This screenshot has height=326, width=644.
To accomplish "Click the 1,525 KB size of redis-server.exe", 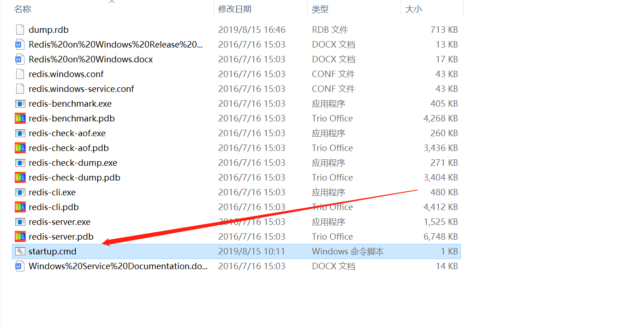I will click(441, 222).
